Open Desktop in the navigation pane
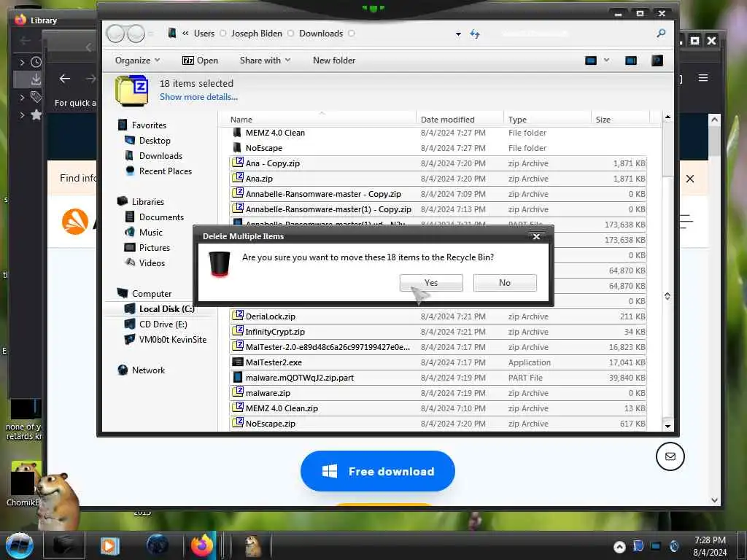The width and height of the screenshot is (747, 560). (155, 141)
